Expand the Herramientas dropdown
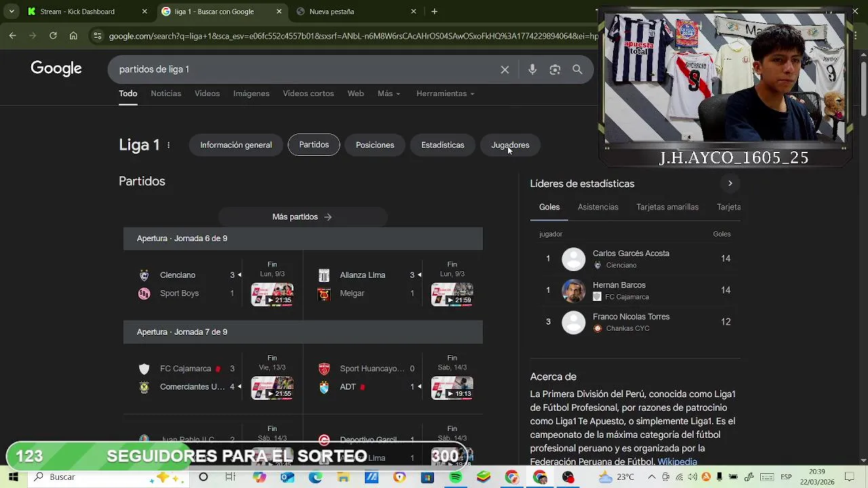The image size is (868, 488). click(x=446, y=94)
